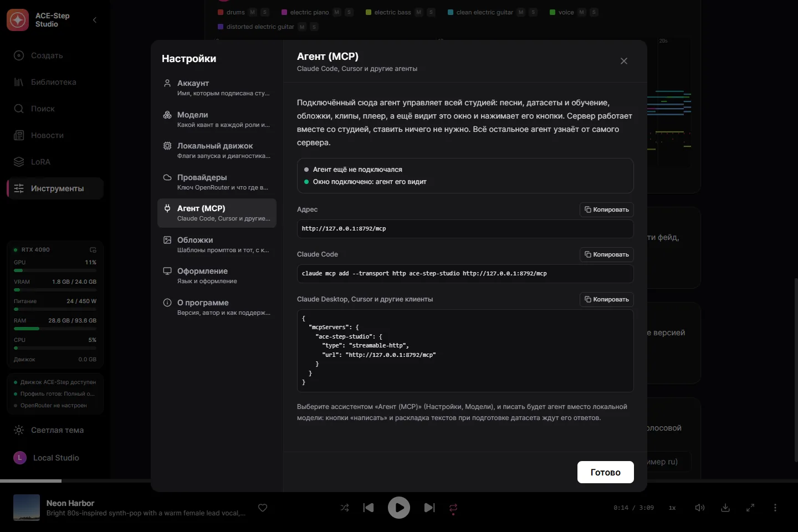
Task: Open Провайдеры settings tab
Action: (217, 182)
